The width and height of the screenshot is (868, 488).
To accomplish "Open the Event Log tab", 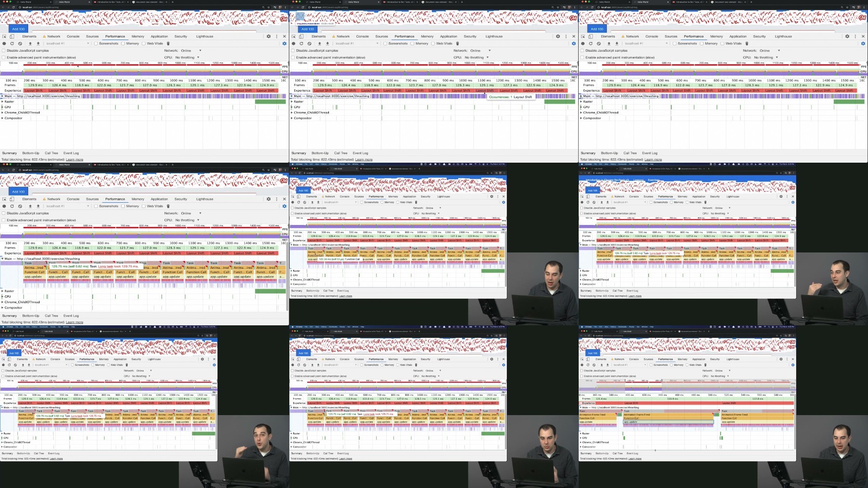I will [x=71, y=153].
